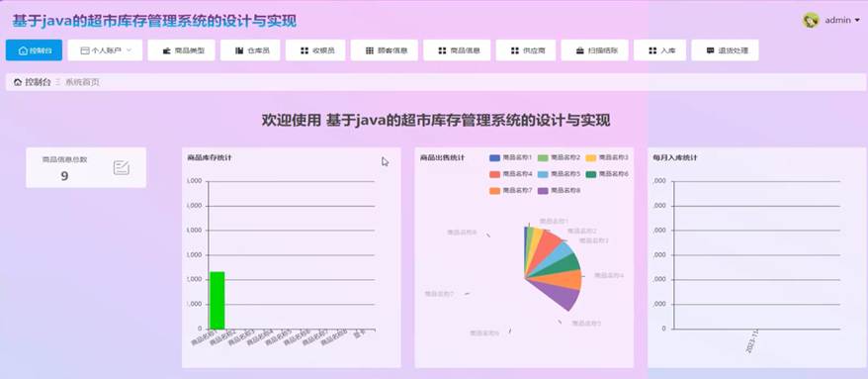This screenshot has height=379, width=868.
Task: Toggle 商品名称3 legend in sales pie chart
Action: pyautogui.click(x=607, y=158)
